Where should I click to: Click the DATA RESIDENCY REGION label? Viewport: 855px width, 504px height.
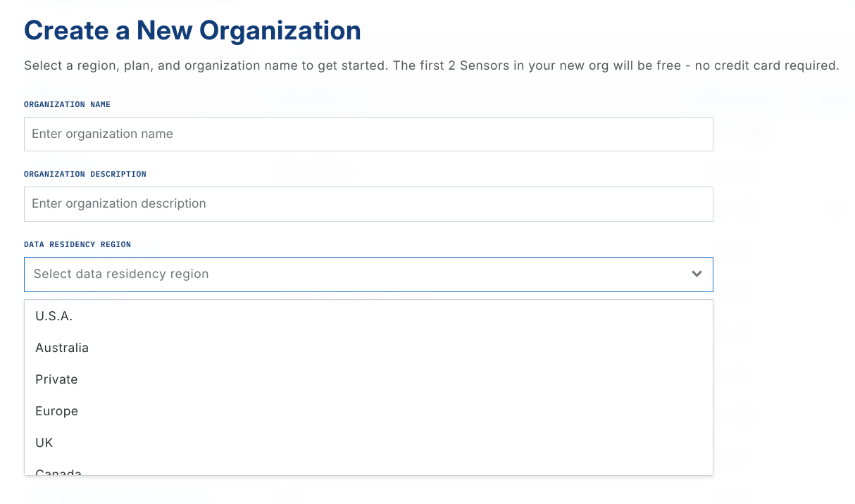(77, 244)
